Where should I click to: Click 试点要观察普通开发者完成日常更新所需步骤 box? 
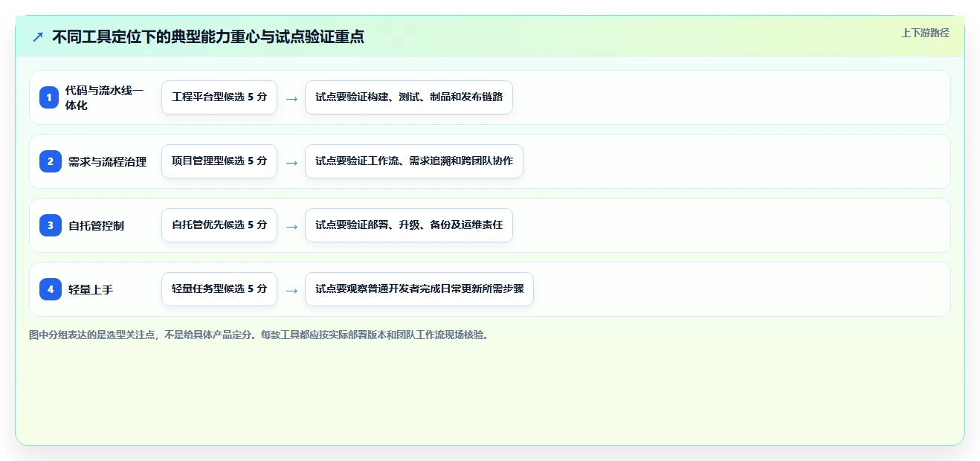(x=419, y=289)
